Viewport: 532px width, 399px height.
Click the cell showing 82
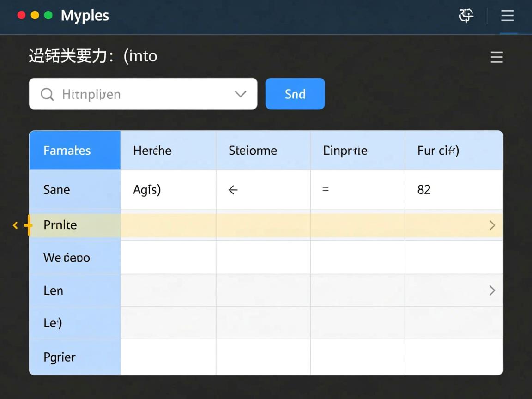point(424,190)
